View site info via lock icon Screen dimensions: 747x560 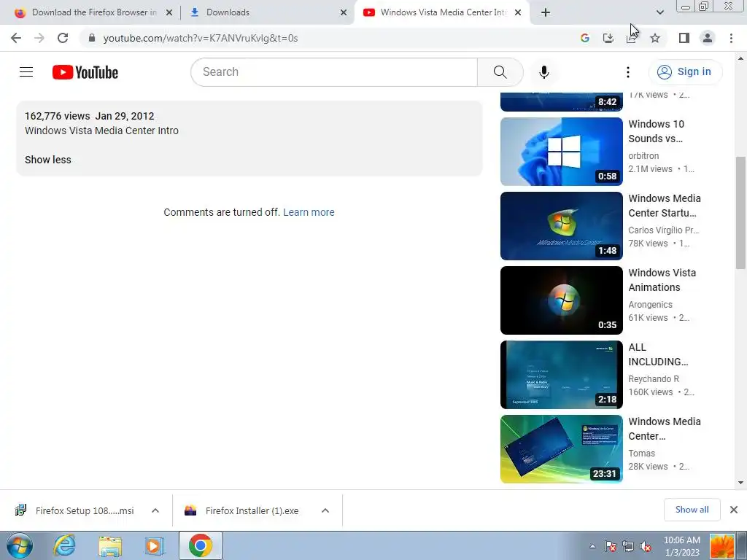(92, 38)
